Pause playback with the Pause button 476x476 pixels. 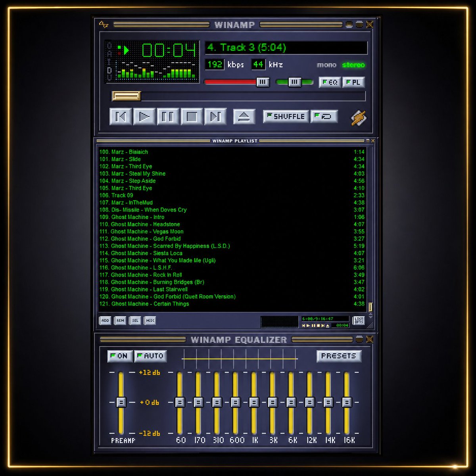[168, 117]
